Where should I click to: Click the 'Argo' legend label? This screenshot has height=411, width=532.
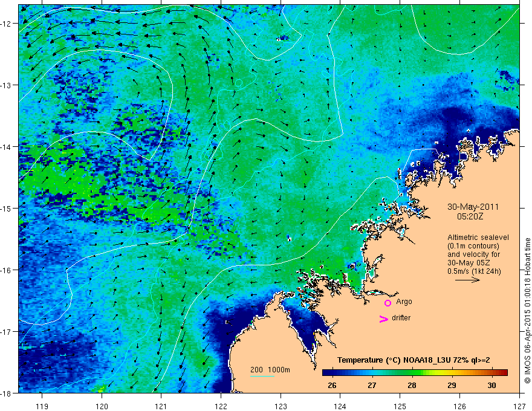coord(404,302)
